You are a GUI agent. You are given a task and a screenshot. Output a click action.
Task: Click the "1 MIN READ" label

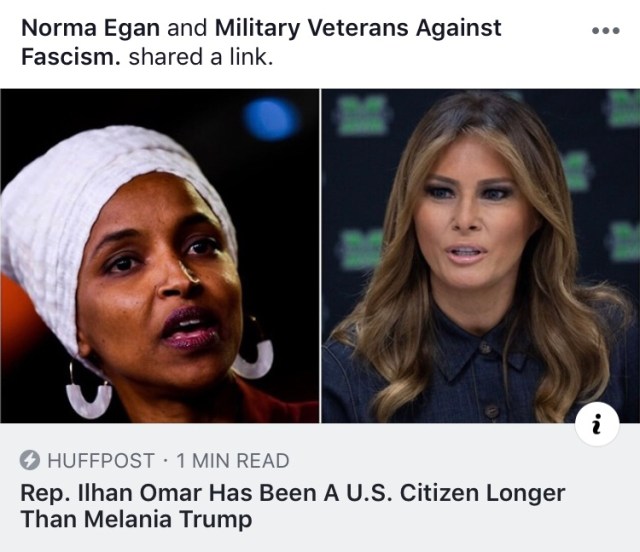pos(233,461)
